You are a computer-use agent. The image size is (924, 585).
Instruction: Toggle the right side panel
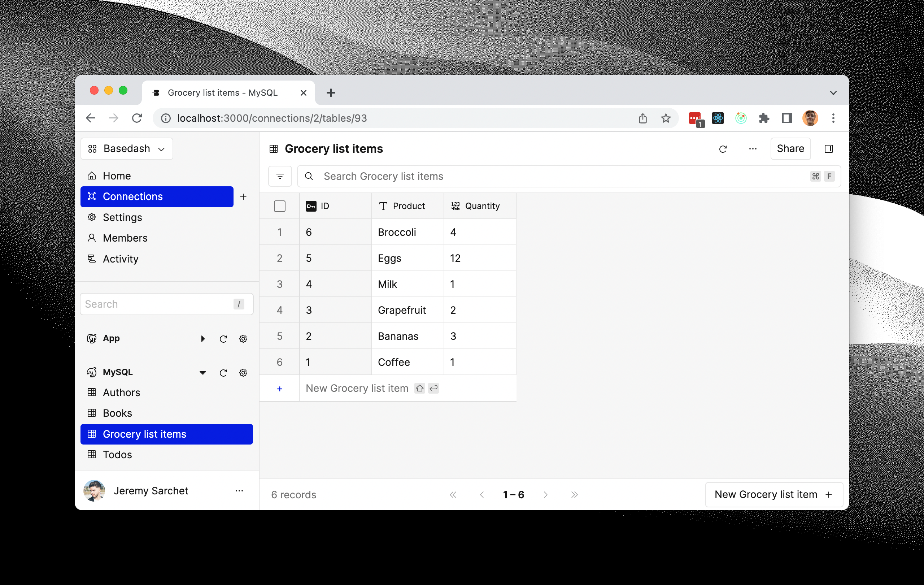pos(829,149)
